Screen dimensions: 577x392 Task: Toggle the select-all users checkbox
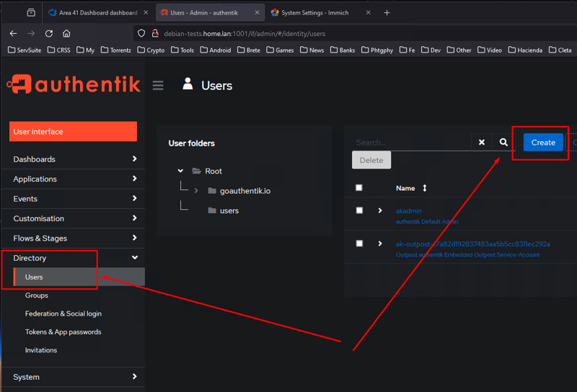tap(359, 188)
